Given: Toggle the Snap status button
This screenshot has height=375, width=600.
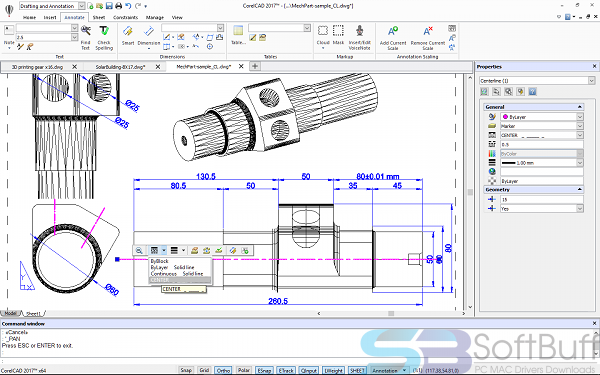Looking at the screenshot, I should [186, 370].
